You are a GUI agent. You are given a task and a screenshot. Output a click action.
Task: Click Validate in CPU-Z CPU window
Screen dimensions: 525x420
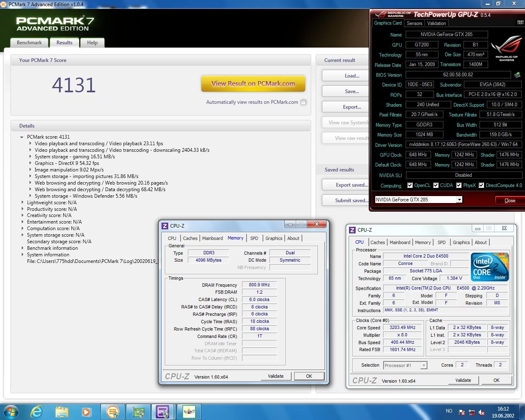pos(463,380)
